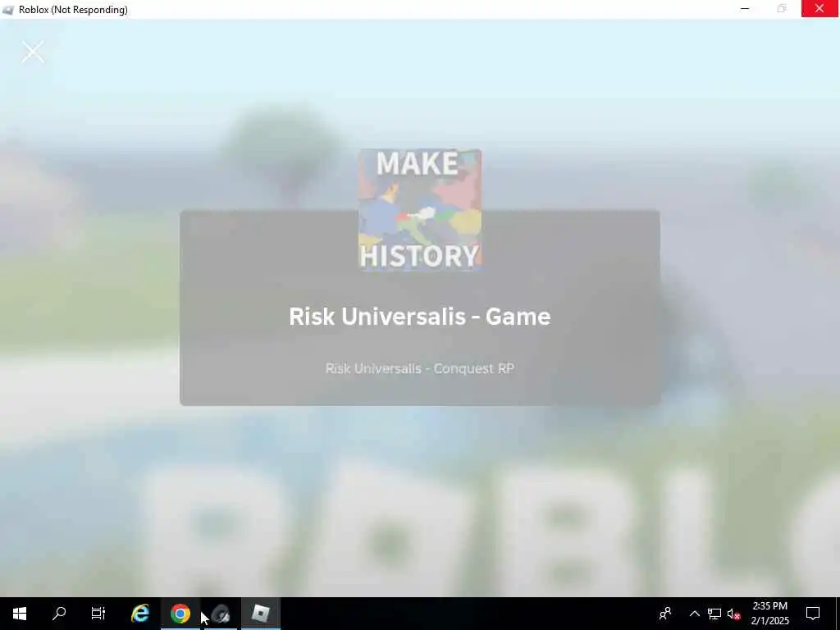Open network status in the system tray
The width and height of the screenshot is (840, 630).
[714, 614]
